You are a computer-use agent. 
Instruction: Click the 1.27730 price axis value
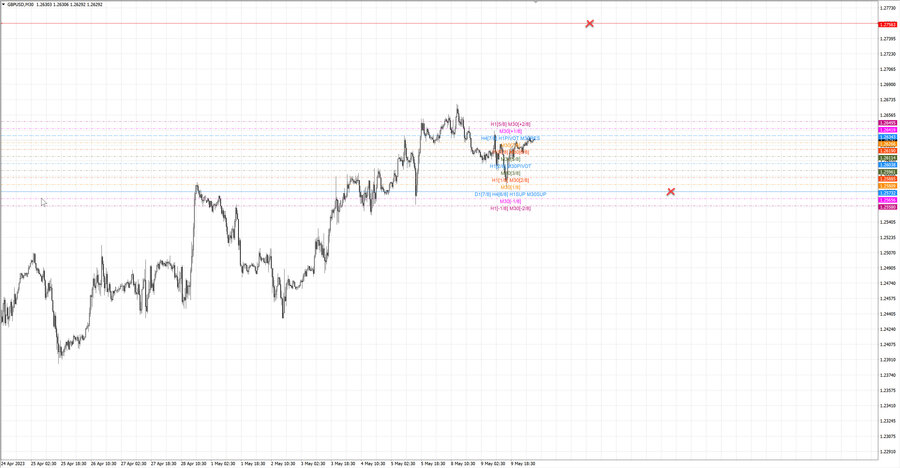887,8
